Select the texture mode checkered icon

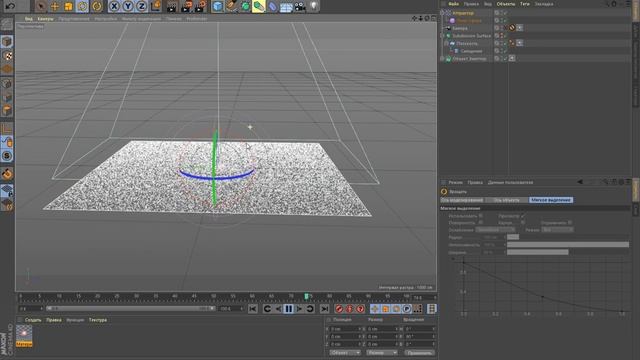click(7, 56)
